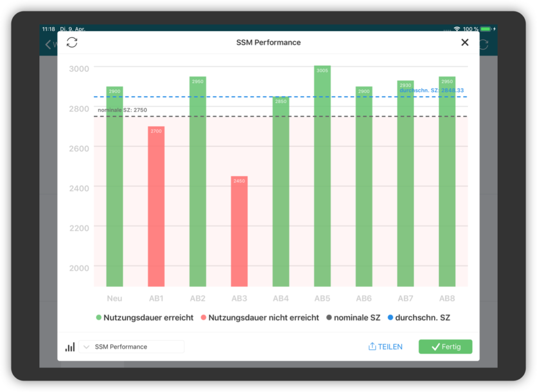Toggle the Nutzungsdauer erreicht legend entry
Screen dimensions: 537x392
(x=145, y=318)
